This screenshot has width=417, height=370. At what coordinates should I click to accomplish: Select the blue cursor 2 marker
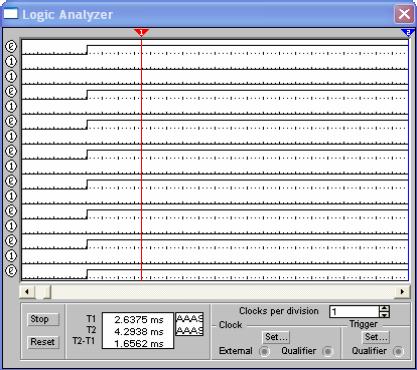point(408,32)
